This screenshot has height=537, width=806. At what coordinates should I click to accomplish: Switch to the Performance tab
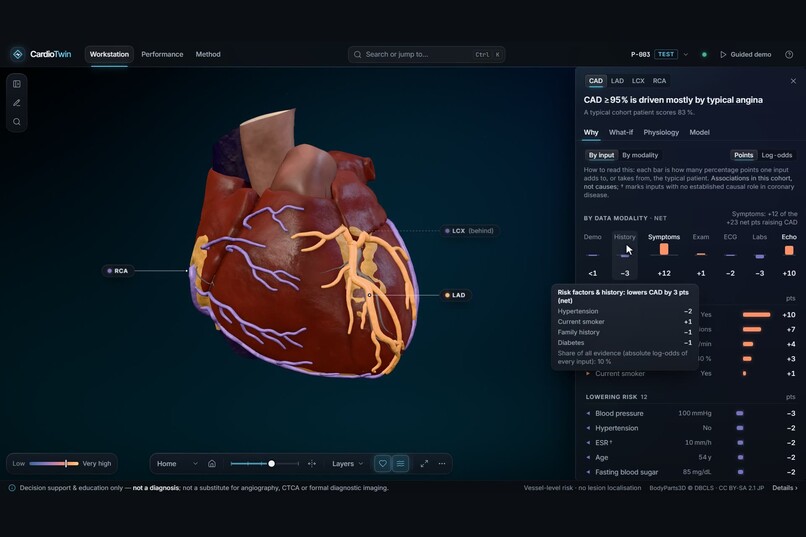162,54
